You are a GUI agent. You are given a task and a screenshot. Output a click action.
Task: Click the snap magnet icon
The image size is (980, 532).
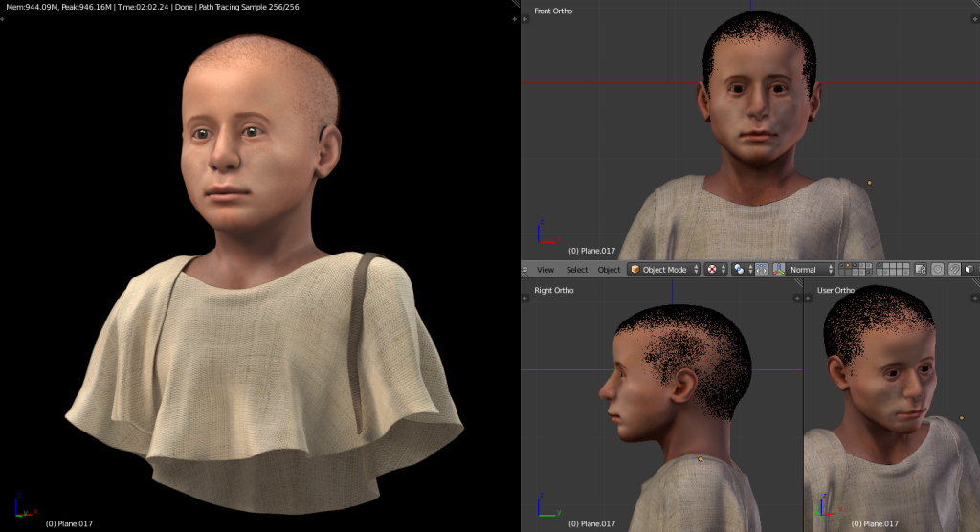click(954, 270)
